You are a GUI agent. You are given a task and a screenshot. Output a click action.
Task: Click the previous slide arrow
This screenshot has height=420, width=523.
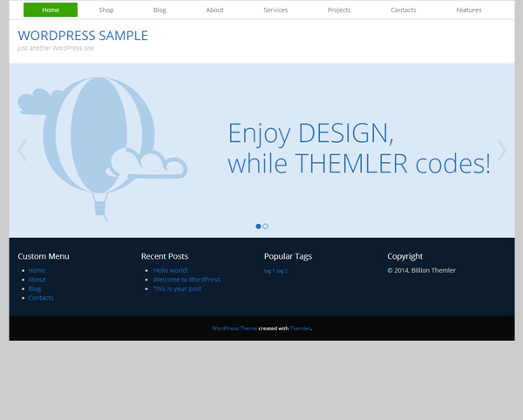pos(23,151)
